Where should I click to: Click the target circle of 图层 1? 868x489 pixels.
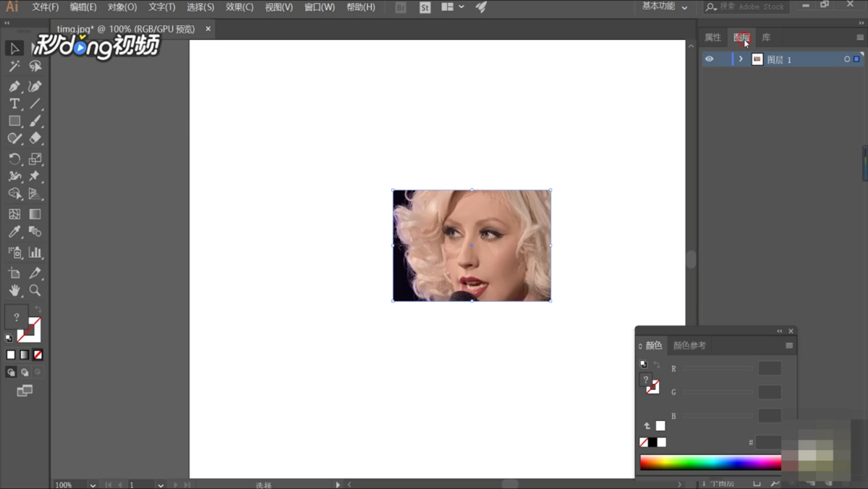point(847,59)
